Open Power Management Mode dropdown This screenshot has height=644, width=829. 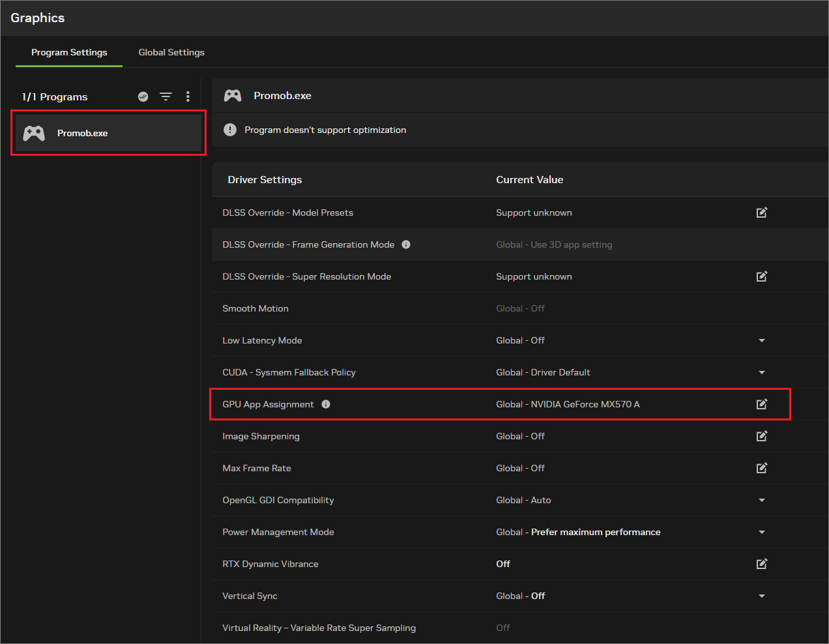(x=762, y=532)
